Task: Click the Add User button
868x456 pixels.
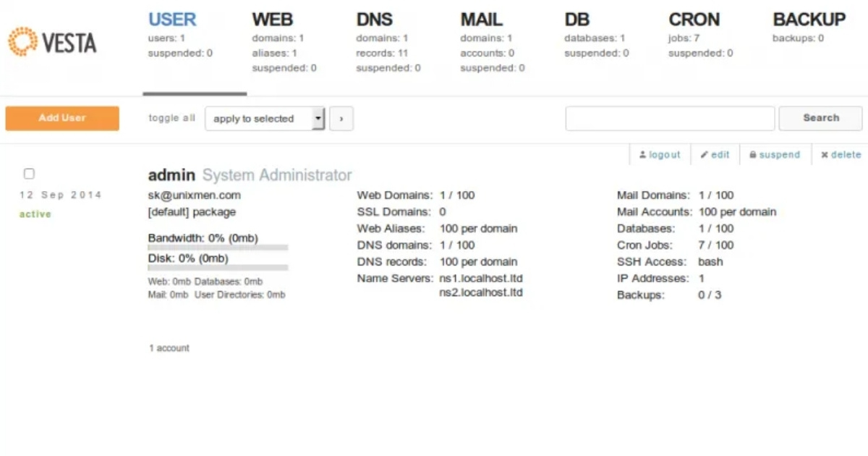Action: click(62, 118)
